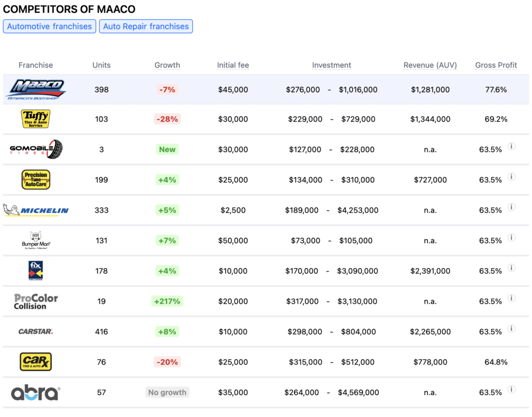Click Bumper Man's $73,000 minimum investment

click(305, 241)
